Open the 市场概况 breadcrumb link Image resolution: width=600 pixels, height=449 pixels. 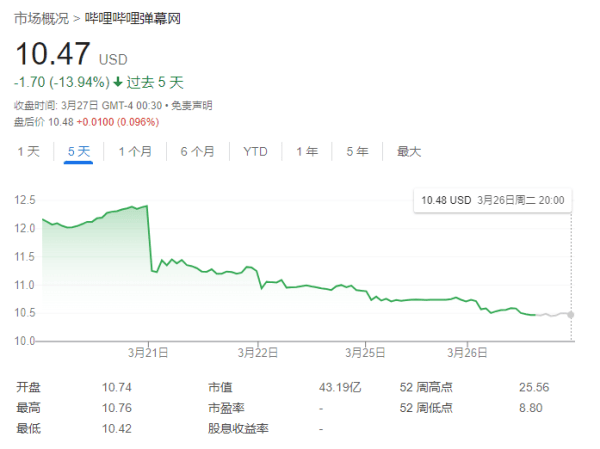(x=40, y=19)
